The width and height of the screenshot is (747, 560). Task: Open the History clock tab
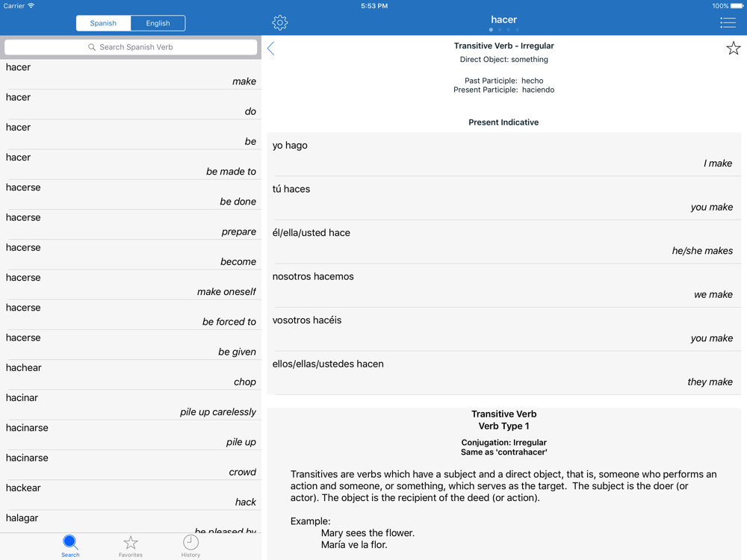click(x=190, y=545)
